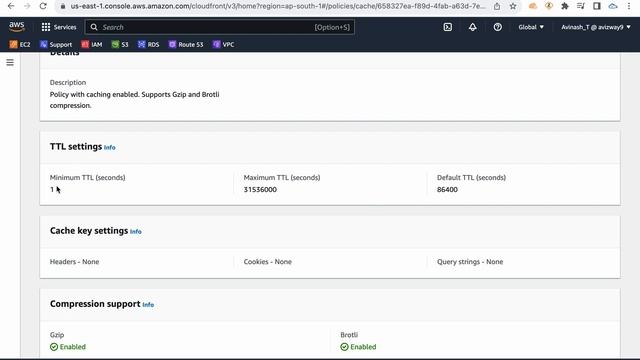
Task: Click the orange extension icon
Action: coord(533,6)
